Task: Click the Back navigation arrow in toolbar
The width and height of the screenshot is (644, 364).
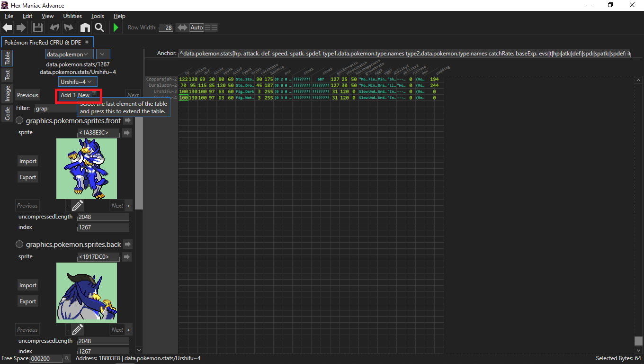Action: coord(8,27)
